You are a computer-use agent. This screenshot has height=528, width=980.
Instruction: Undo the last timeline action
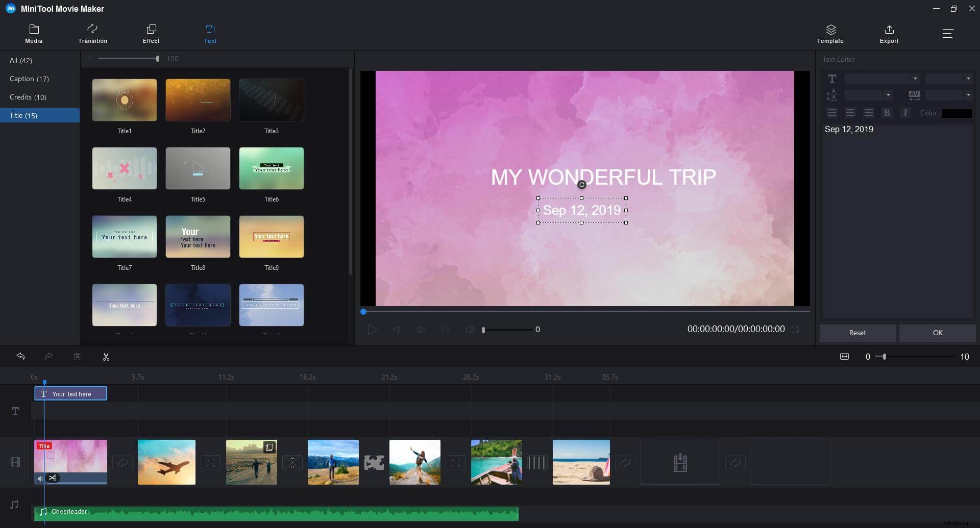pos(21,356)
